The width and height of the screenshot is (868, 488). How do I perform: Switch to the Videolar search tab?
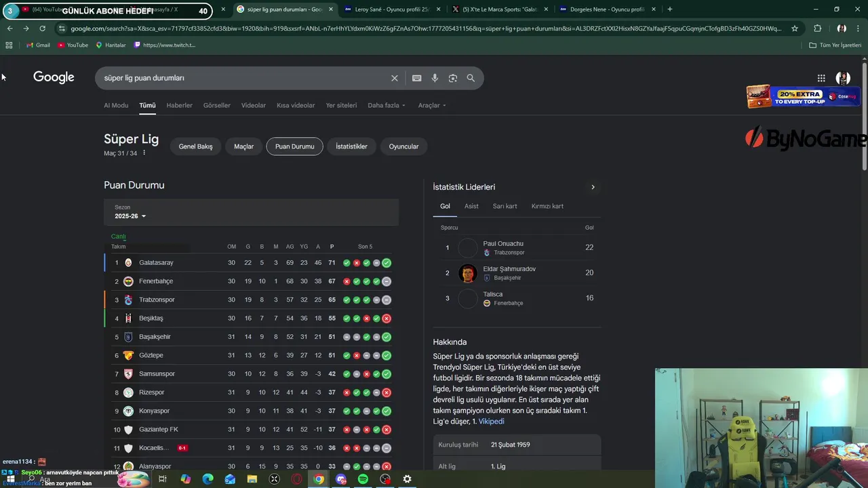click(x=254, y=105)
